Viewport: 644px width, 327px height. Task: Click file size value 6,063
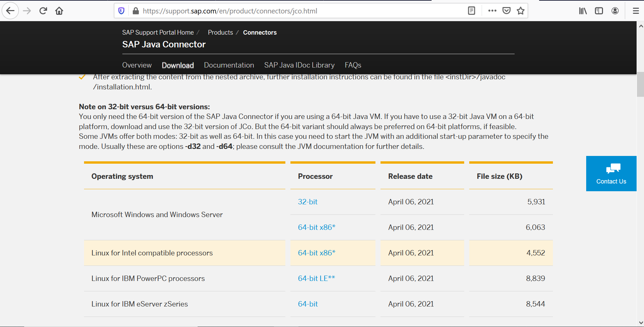tap(535, 227)
